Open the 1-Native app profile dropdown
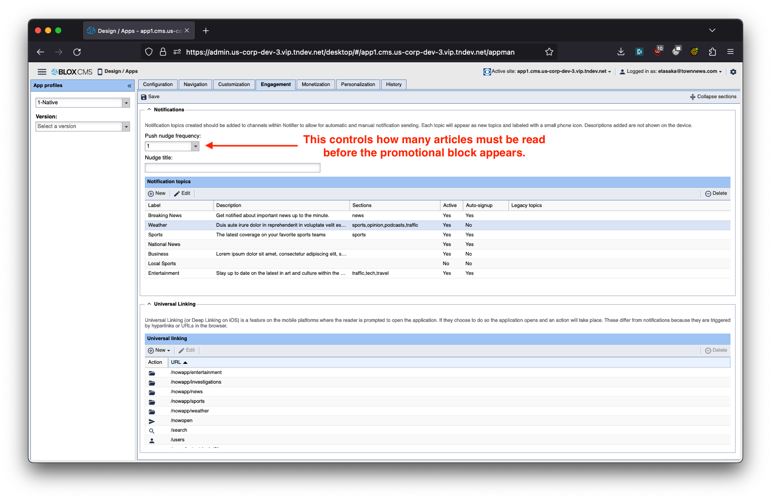This screenshot has width=771, height=500. point(126,103)
